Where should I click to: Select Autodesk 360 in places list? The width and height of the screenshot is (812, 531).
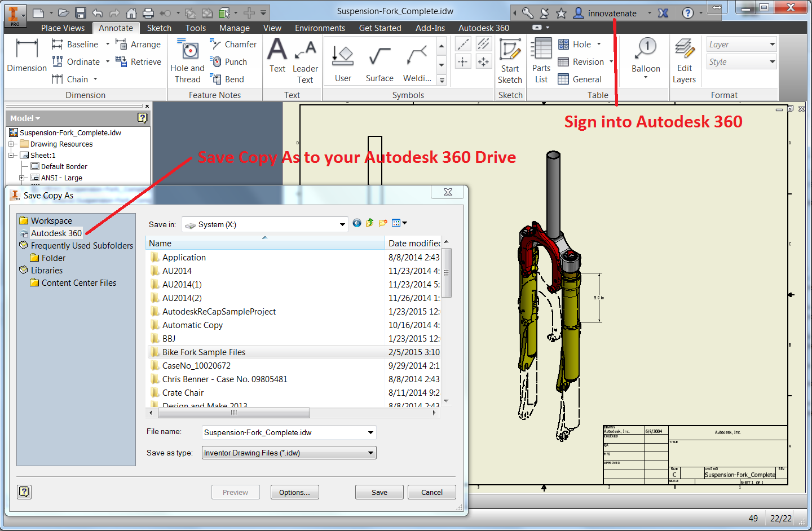coord(56,233)
